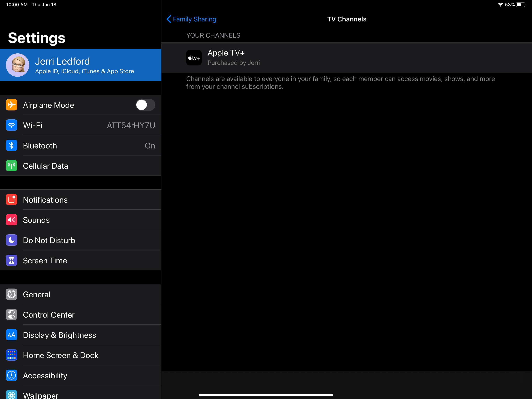
Task: Tap the Control Center switches icon
Action: pos(11,314)
